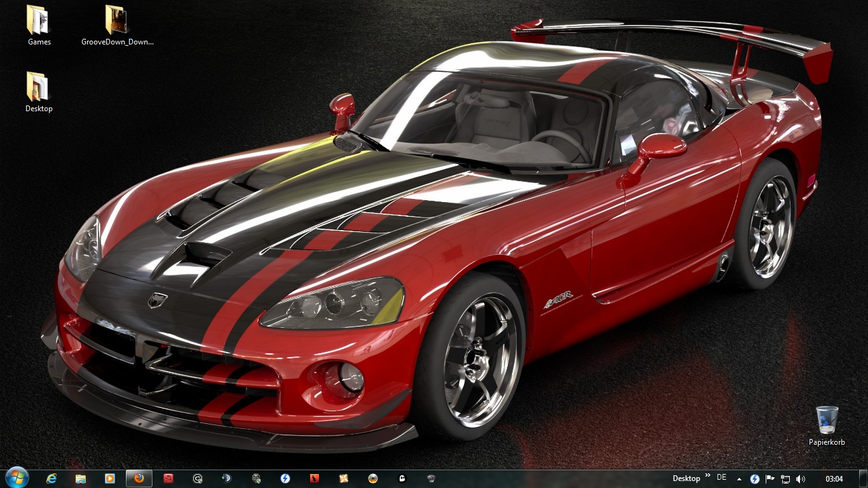Image resolution: width=868 pixels, height=488 pixels.
Task: Open the Windows Start menu orb
Action: coord(16,478)
